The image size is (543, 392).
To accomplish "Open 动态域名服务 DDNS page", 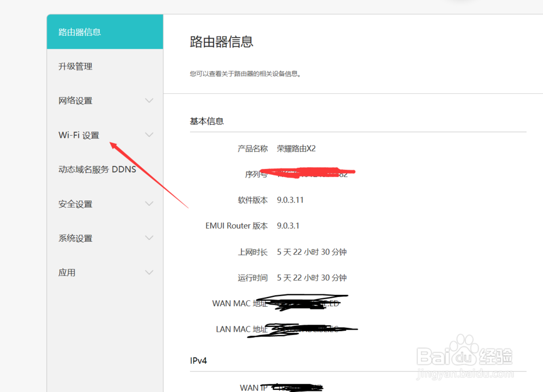I will [105, 169].
